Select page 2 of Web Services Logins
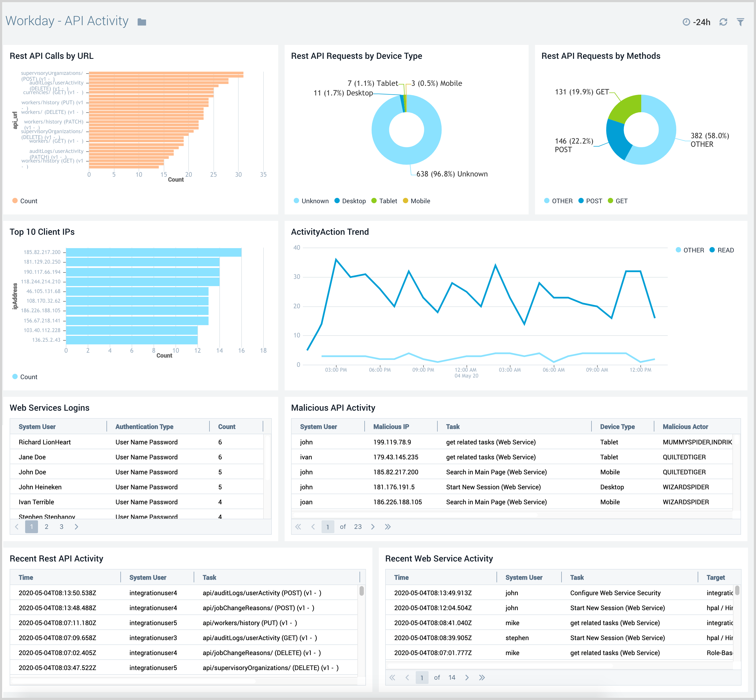This screenshot has width=756, height=700. (x=46, y=526)
